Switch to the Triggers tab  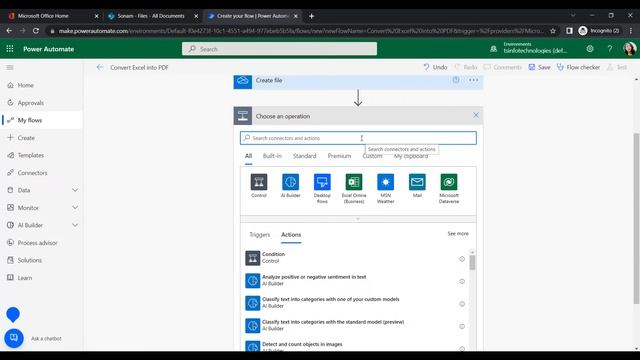260,235
